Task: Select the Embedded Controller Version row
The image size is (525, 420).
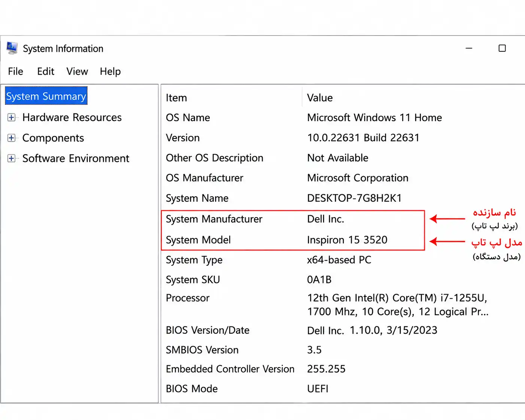Action: [x=230, y=369]
